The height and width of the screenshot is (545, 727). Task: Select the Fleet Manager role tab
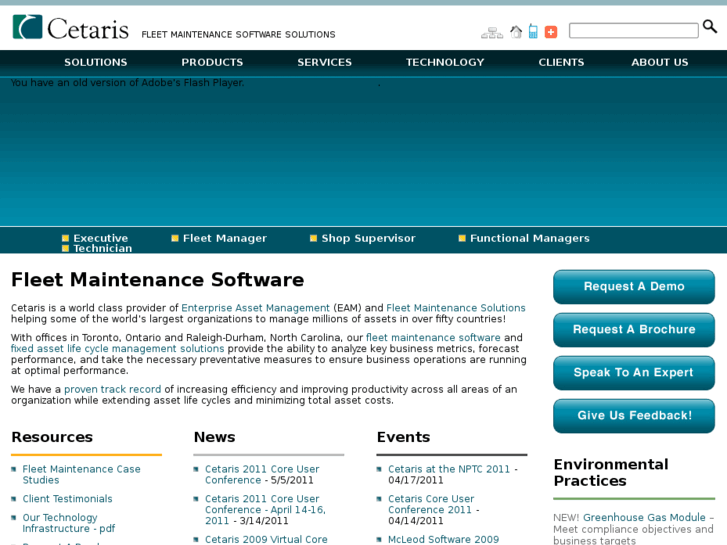click(224, 238)
